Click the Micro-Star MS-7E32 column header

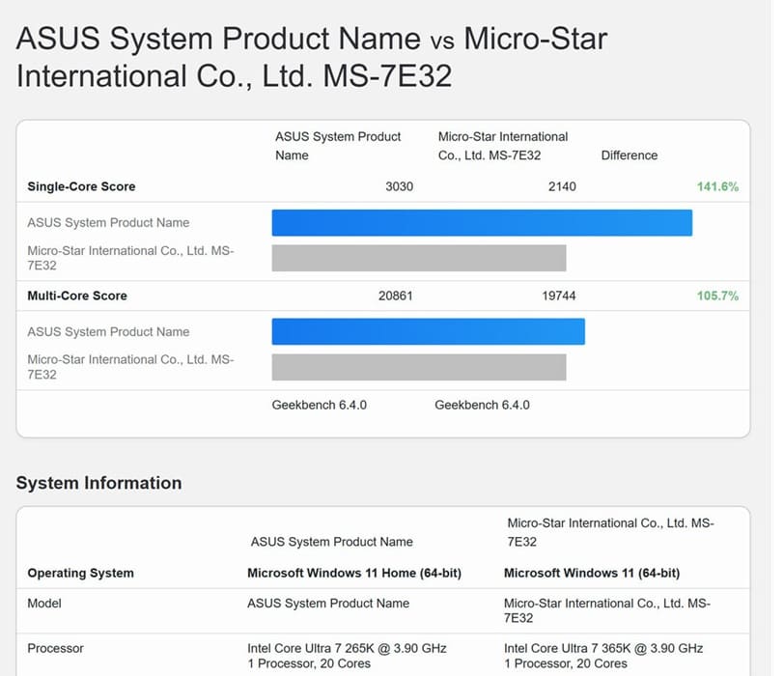point(503,146)
